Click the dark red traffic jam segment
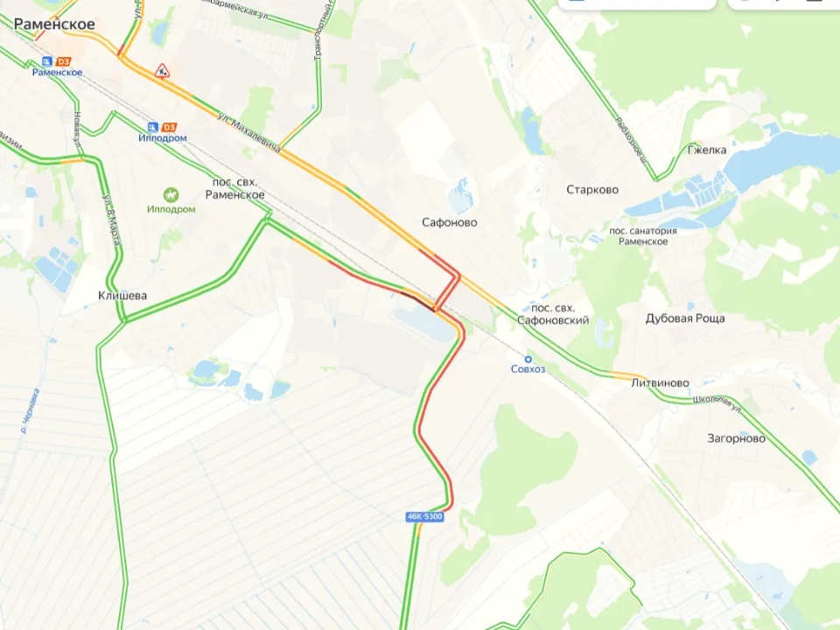 tap(418, 302)
